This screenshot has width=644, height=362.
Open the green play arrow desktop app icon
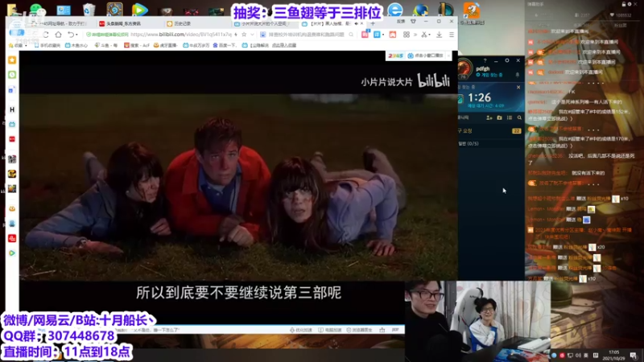point(139,10)
